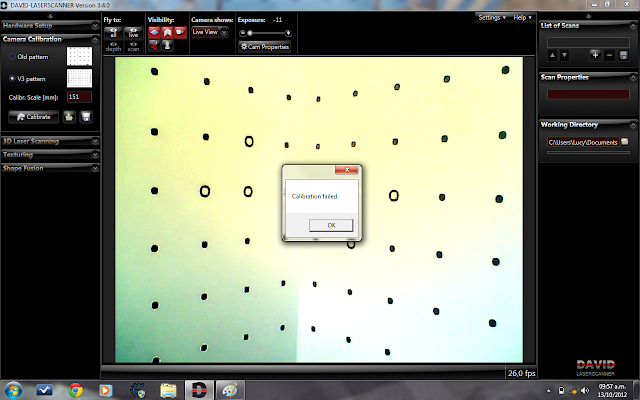
Task: Expand the 3D Laser Scanning panel
Action: coord(50,141)
